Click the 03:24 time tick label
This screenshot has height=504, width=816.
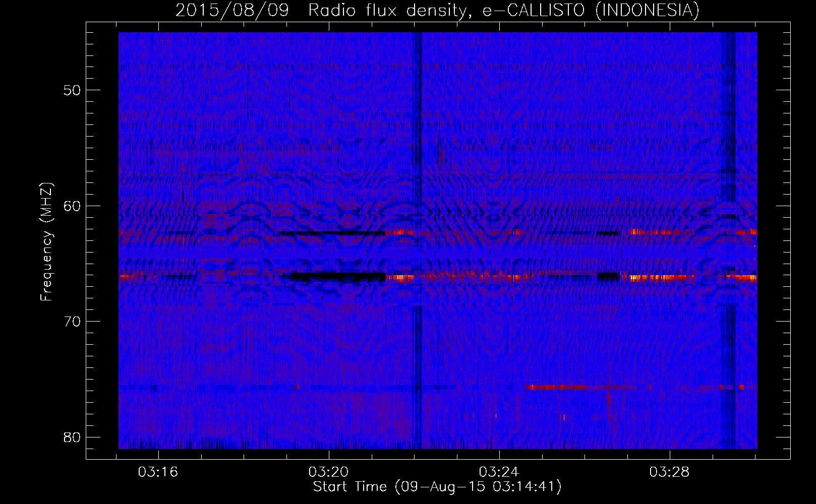(x=499, y=472)
